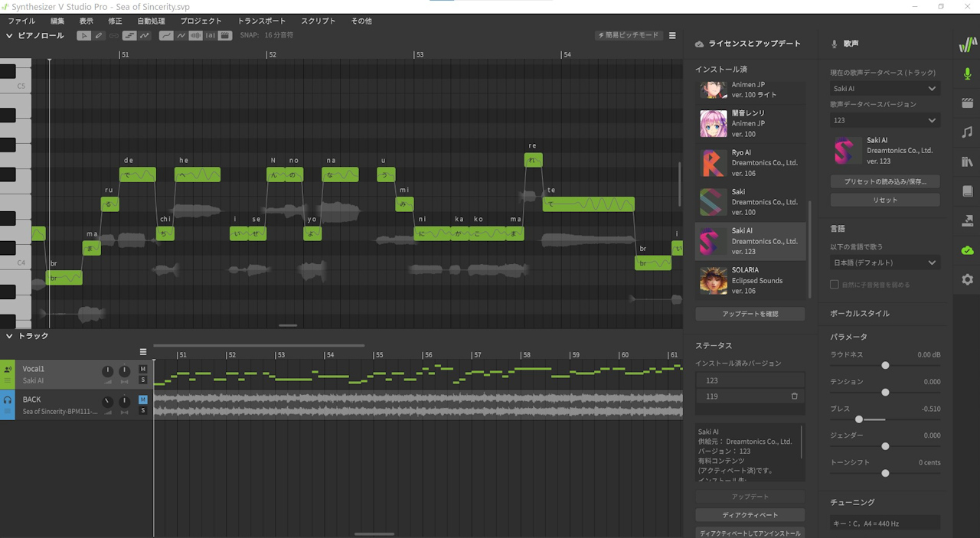Click the BACK headphones track icon

click(8, 399)
